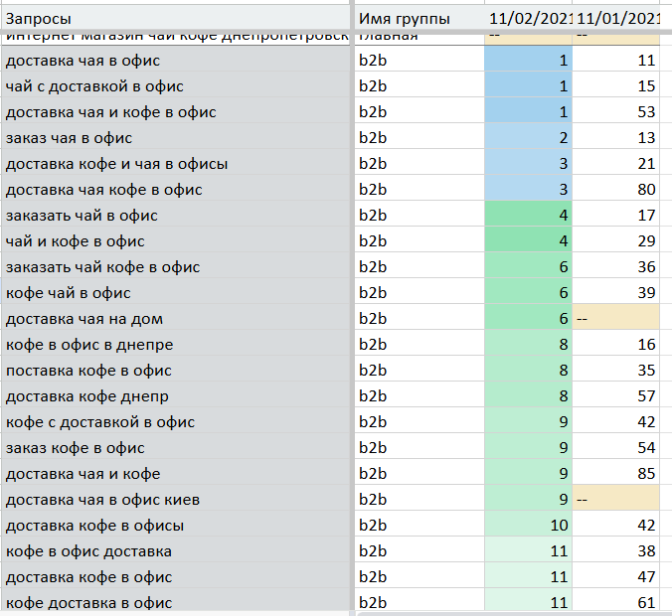Viewport: 672px width, 616px height.
Task: Select the position 10 cell for 'доставка кофе в офисы'
Action: (x=529, y=526)
